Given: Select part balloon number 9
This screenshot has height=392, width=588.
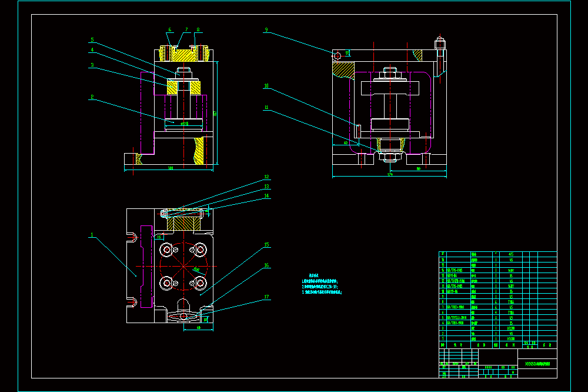Looking at the screenshot, I should coord(266,29).
